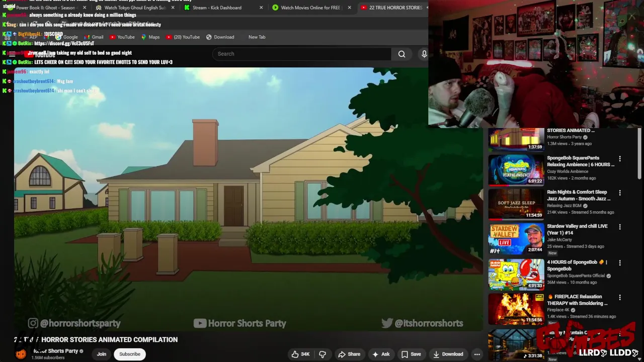Close the Watch Tokyo Ghoul tab
644x362 pixels.
coord(173,8)
